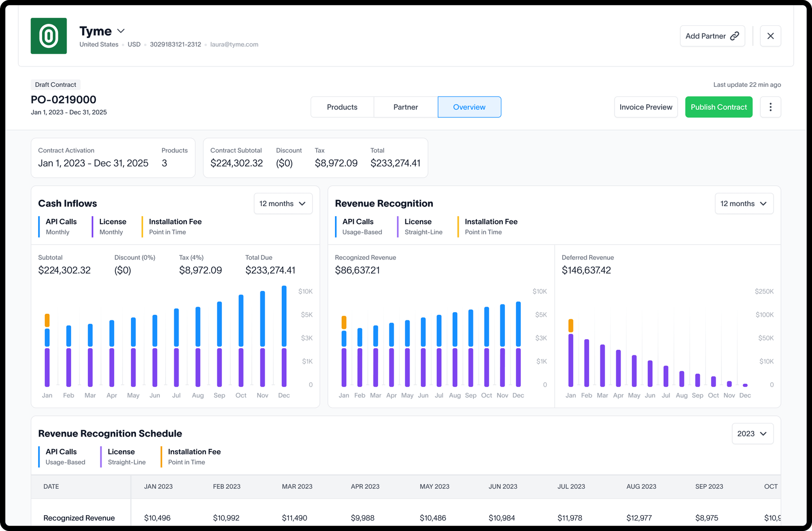812x531 pixels.
Task: Click the link icon beside Add Partner
Action: (x=734, y=36)
